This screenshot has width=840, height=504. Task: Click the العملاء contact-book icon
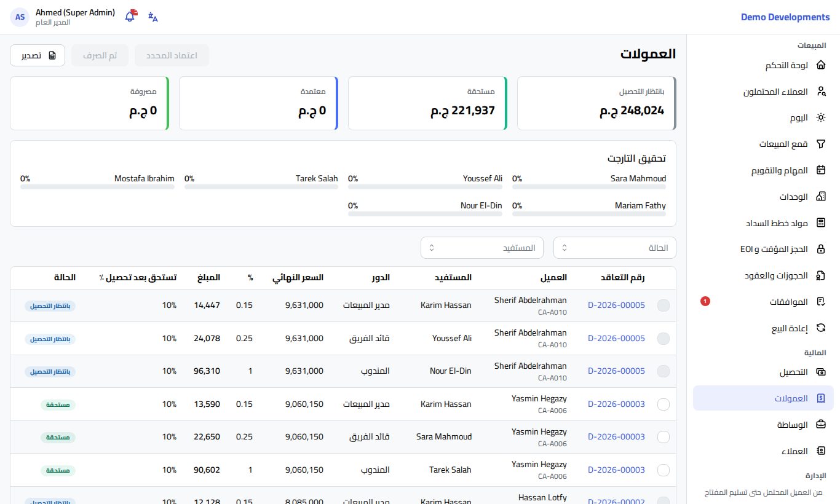click(x=820, y=451)
